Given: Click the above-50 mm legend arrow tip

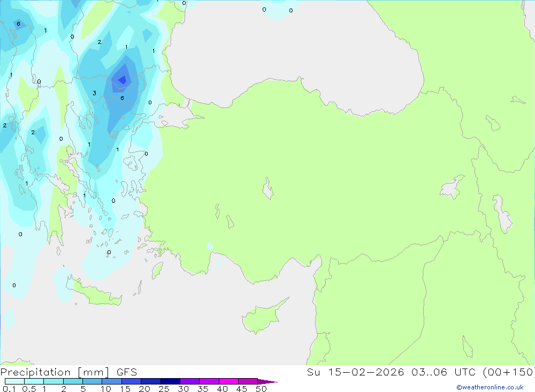Looking at the screenshot, I should (x=267, y=382).
